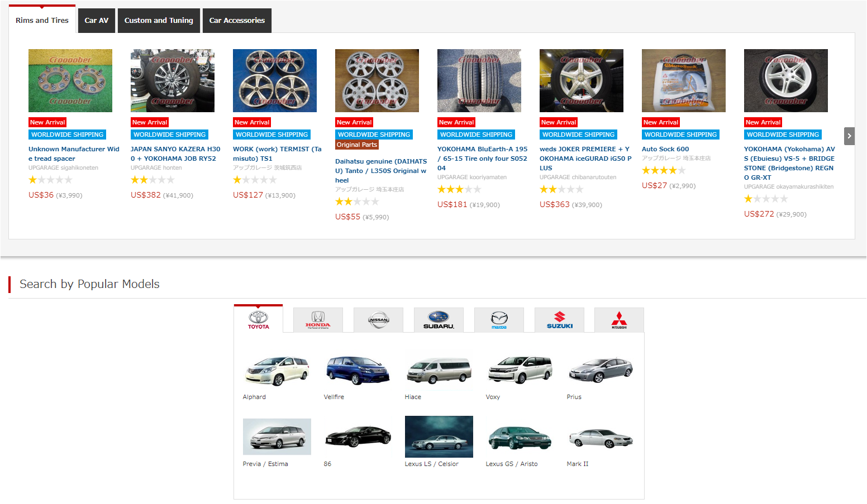Viewport: 867px width, 504px height.
Task: Open YOKOHAMA BluEarth-A 195/65-15 title
Action: (x=483, y=159)
